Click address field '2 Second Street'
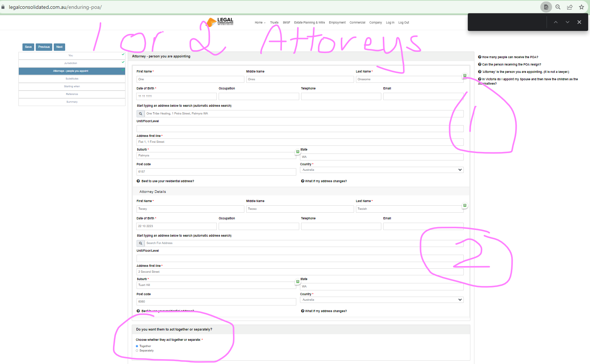Screen dimensions: 590x364 (x=300, y=272)
